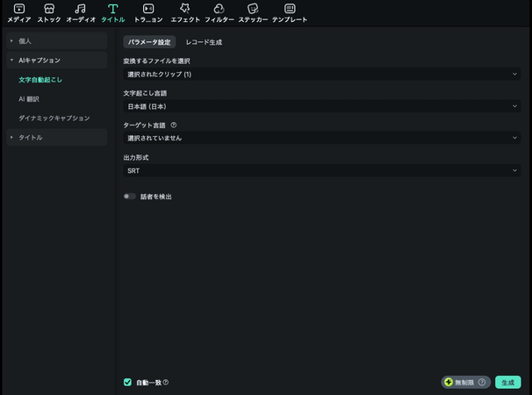Click help icon next to ターゲット言語
The image size is (532, 395).
point(174,125)
